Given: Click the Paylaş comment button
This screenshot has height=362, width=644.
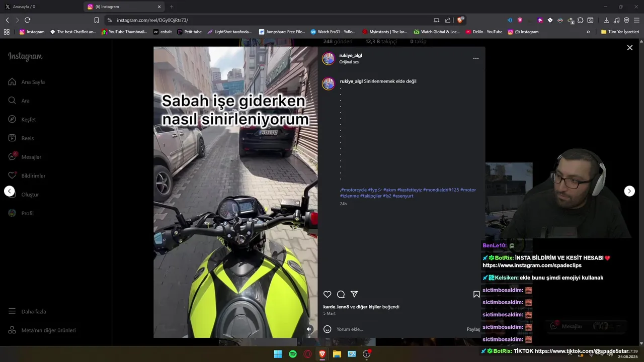Looking at the screenshot, I should coord(473,329).
